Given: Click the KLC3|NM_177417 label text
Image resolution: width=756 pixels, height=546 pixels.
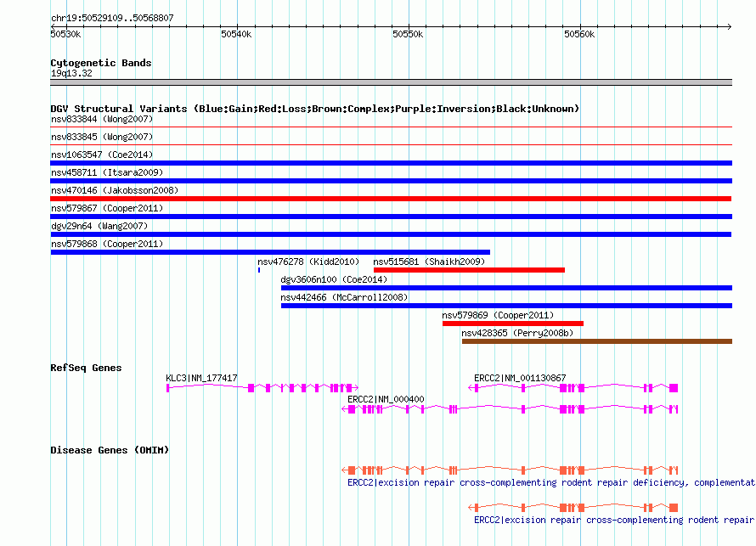Looking at the screenshot, I should click(201, 379).
